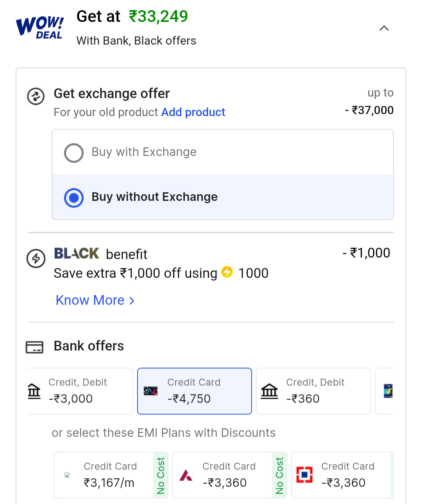Expand Know More chevron arrow
The height and width of the screenshot is (504, 422).
tap(132, 300)
